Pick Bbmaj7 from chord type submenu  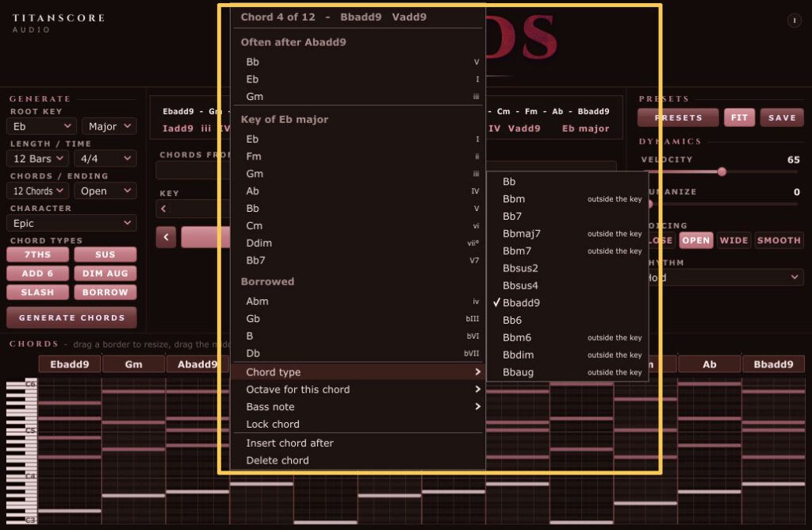coord(568,233)
